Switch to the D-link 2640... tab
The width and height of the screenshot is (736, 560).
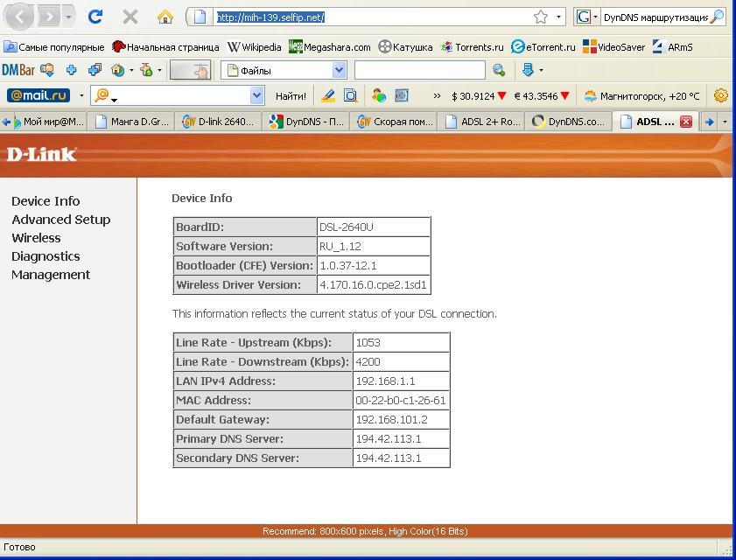(x=218, y=122)
